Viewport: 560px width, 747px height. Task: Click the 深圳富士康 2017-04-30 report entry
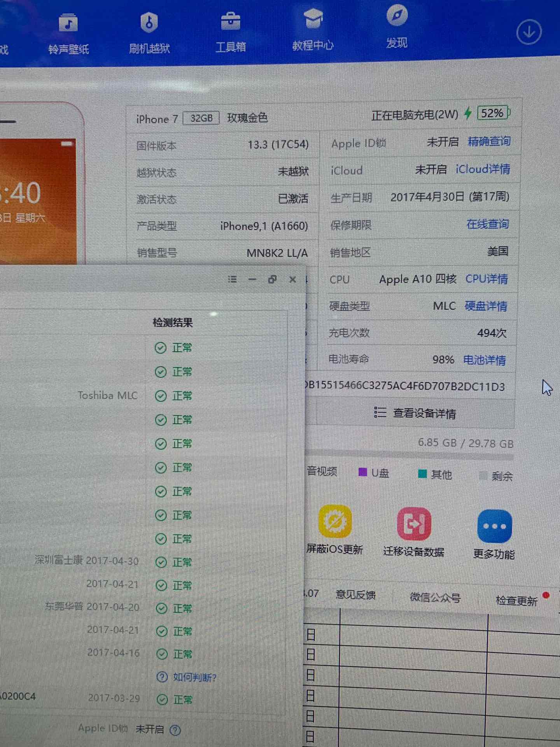click(86, 561)
